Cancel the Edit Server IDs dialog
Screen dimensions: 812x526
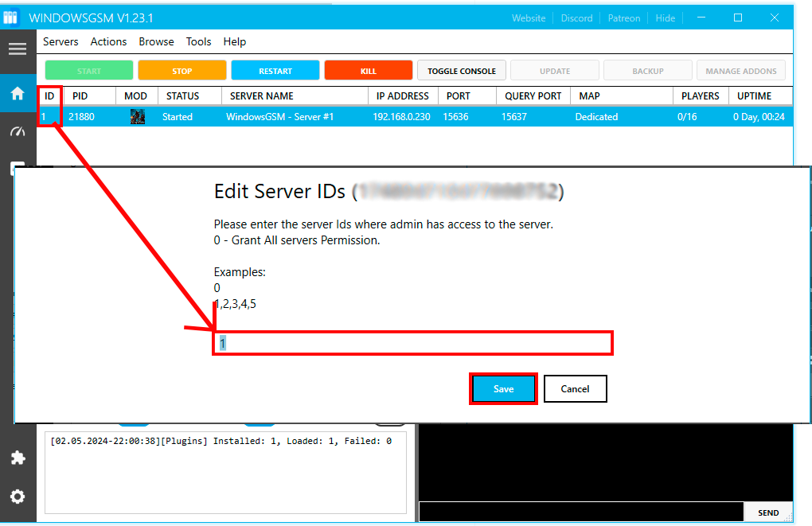575,389
